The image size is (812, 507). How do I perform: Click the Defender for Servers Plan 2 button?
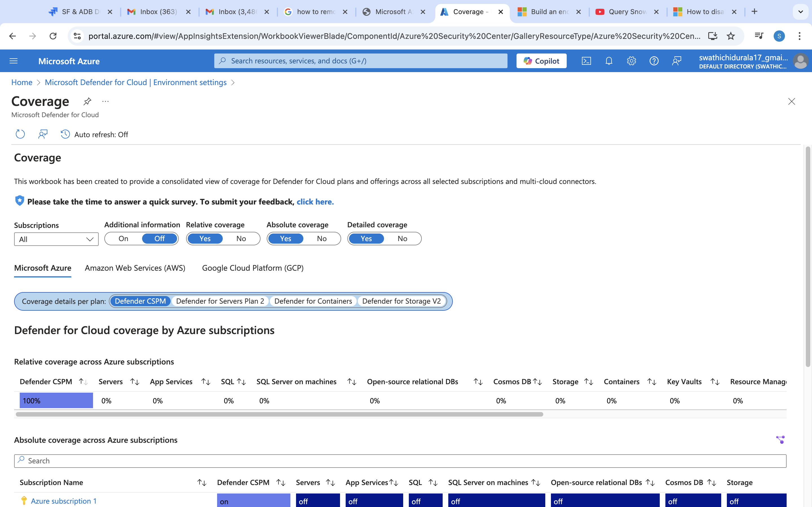coord(220,300)
